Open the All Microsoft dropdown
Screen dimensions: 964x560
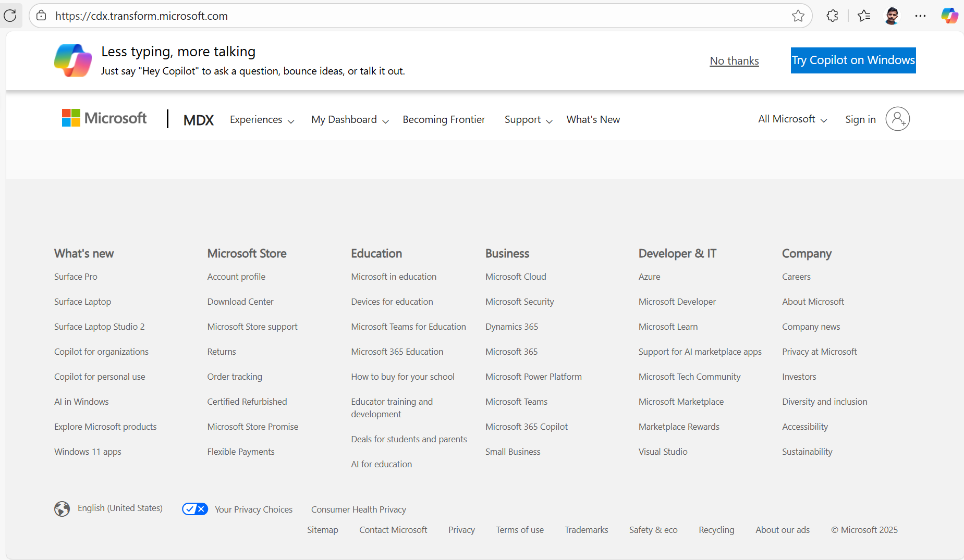791,119
